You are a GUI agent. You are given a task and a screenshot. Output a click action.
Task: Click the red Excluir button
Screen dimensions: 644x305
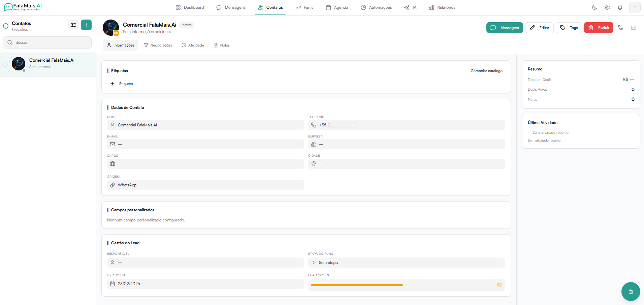[x=599, y=28]
